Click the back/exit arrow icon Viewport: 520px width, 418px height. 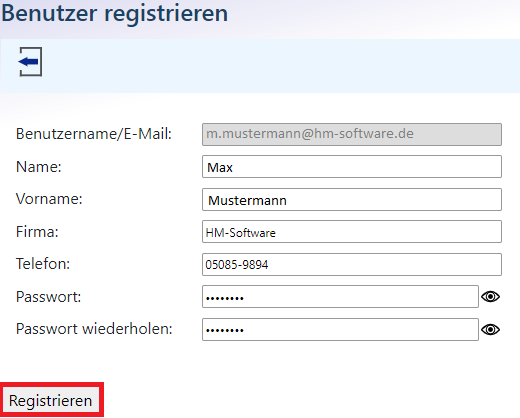pos(30,62)
